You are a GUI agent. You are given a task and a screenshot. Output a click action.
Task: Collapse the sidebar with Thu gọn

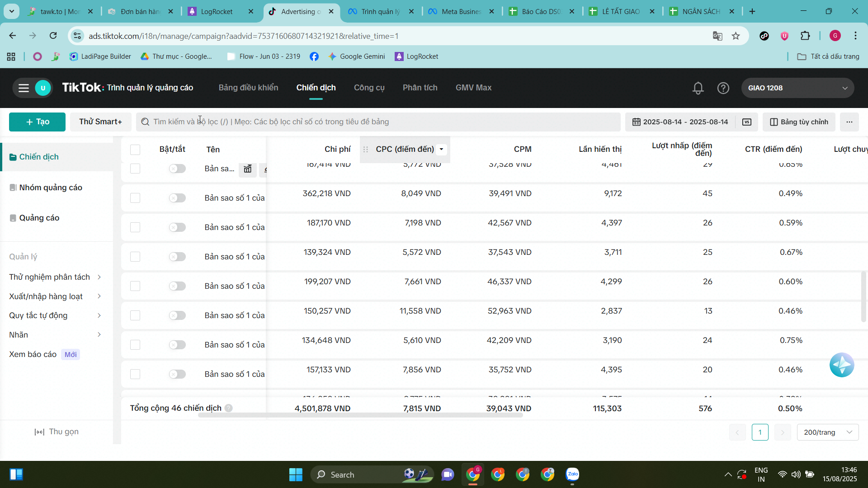57,432
